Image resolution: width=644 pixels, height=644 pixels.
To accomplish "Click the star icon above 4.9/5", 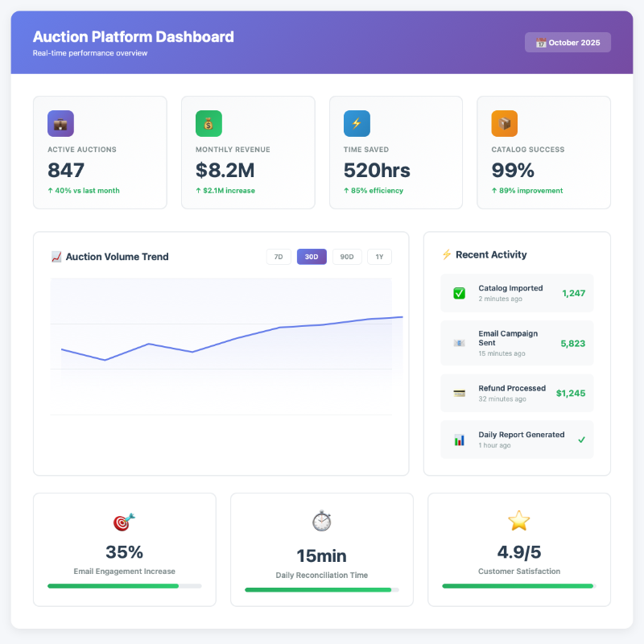I will 519,521.
